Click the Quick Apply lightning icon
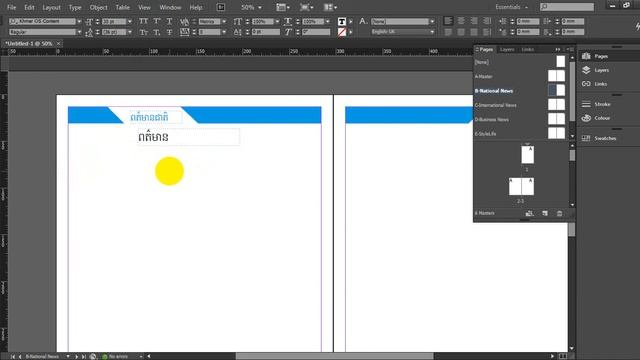This screenshot has width=640, height=360. click(x=637, y=27)
